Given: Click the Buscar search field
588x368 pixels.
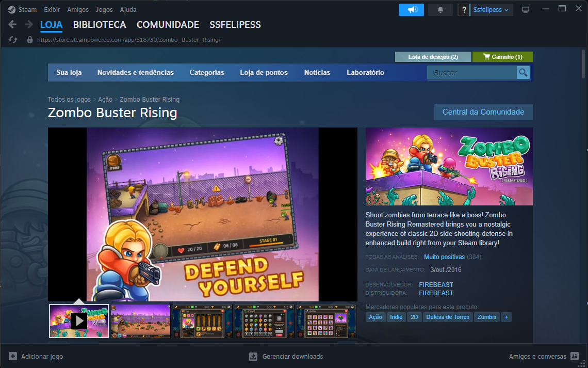Looking at the screenshot, I should [472, 72].
